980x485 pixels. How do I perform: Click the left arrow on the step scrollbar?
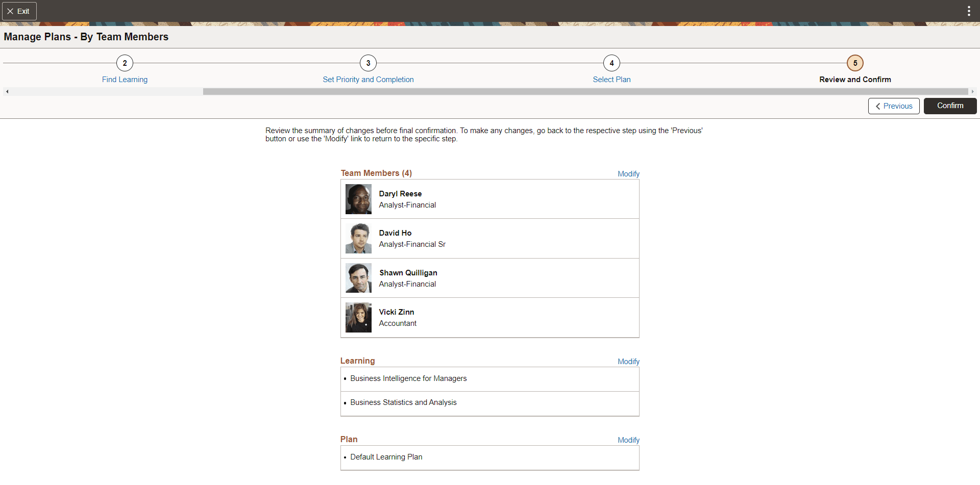tap(7, 91)
